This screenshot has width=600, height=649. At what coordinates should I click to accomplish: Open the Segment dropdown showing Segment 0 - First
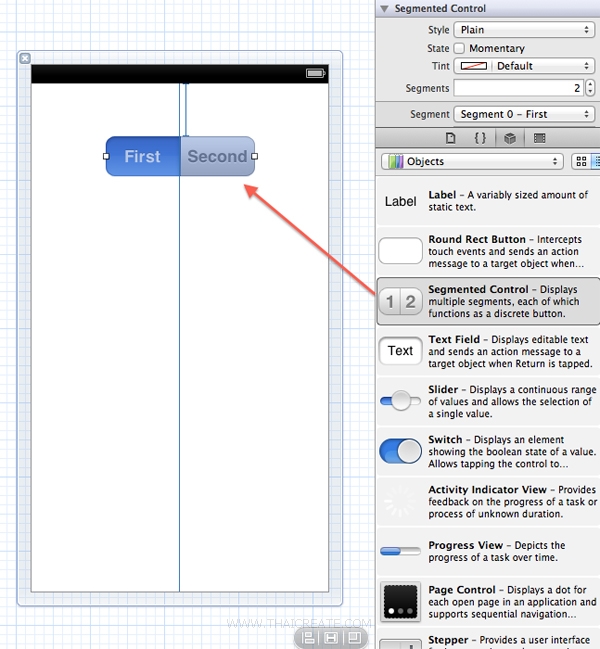pos(524,114)
